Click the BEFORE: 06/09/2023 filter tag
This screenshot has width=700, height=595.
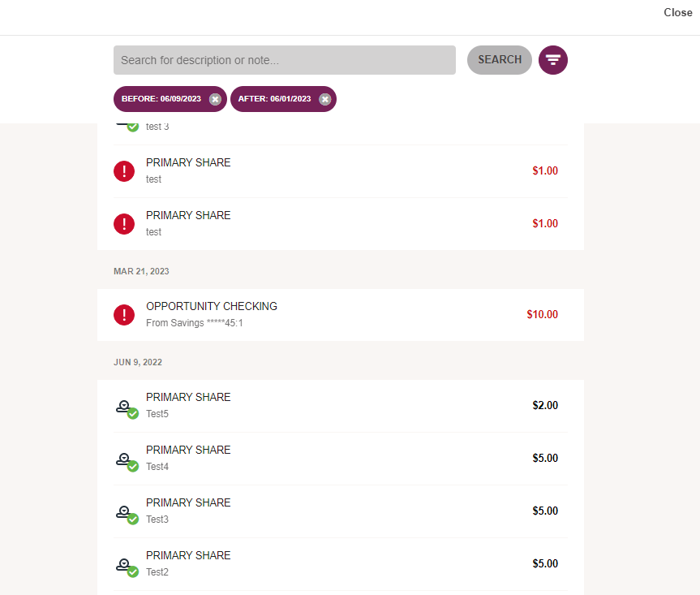tap(161, 99)
